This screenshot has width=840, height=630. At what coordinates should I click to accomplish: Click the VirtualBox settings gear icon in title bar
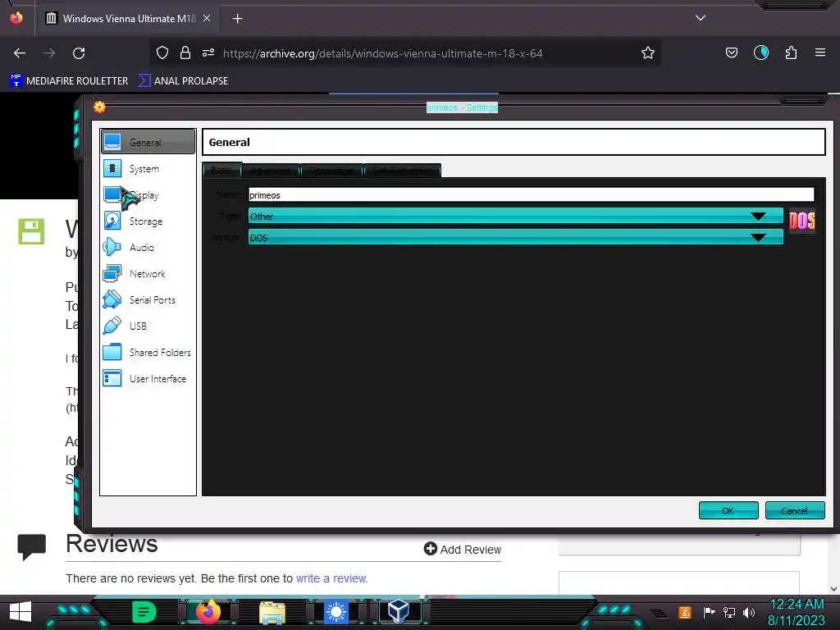[99, 107]
